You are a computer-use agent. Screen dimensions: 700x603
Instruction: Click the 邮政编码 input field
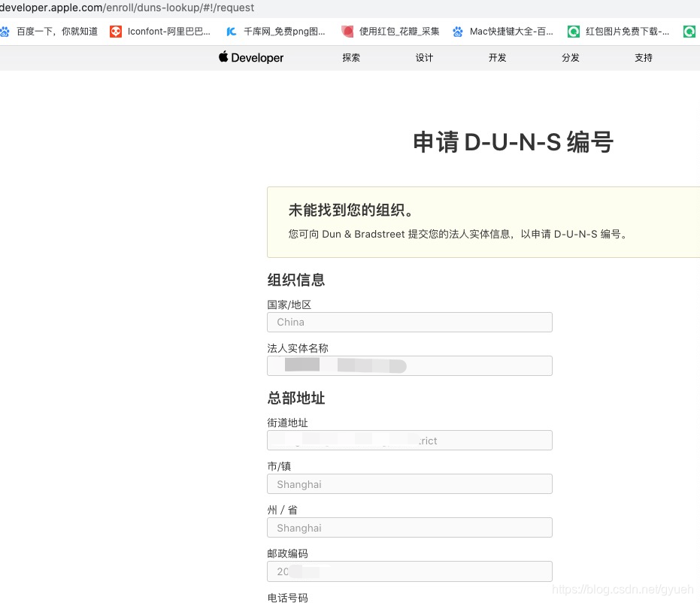pos(409,571)
